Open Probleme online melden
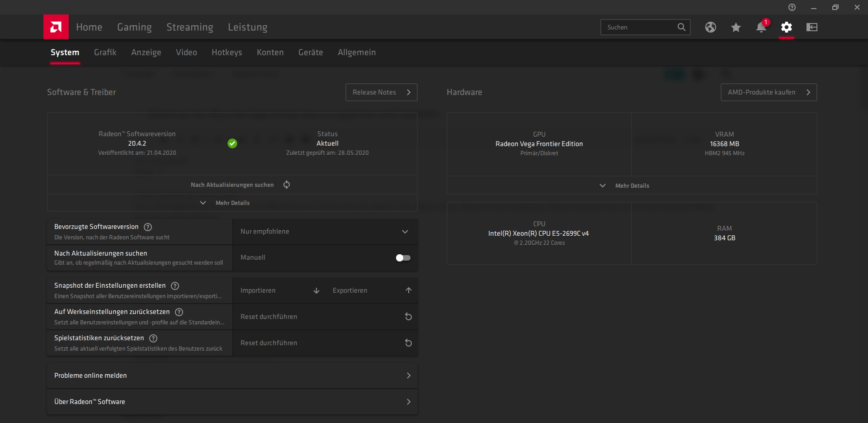The height and width of the screenshot is (423, 868). point(232,375)
